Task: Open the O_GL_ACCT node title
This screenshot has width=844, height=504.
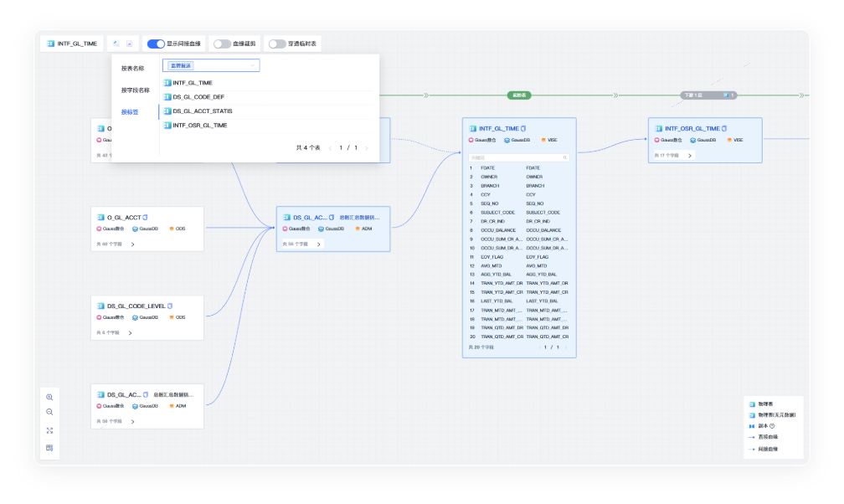Action: pyautogui.click(x=124, y=218)
